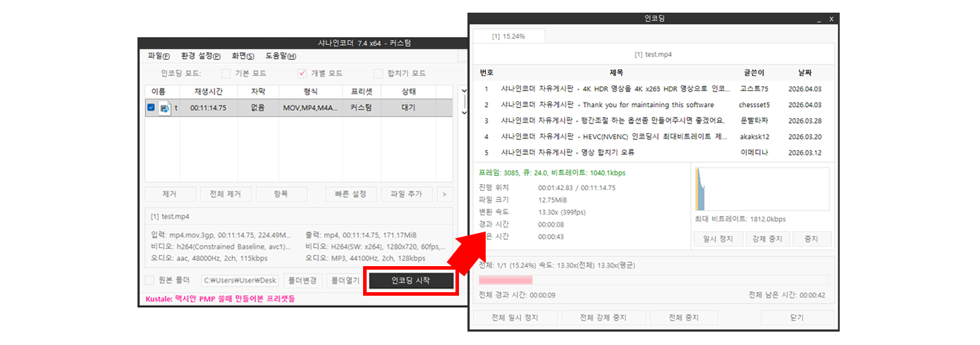Click the 항목 button
The image size is (980, 345).
click(x=281, y=194)
